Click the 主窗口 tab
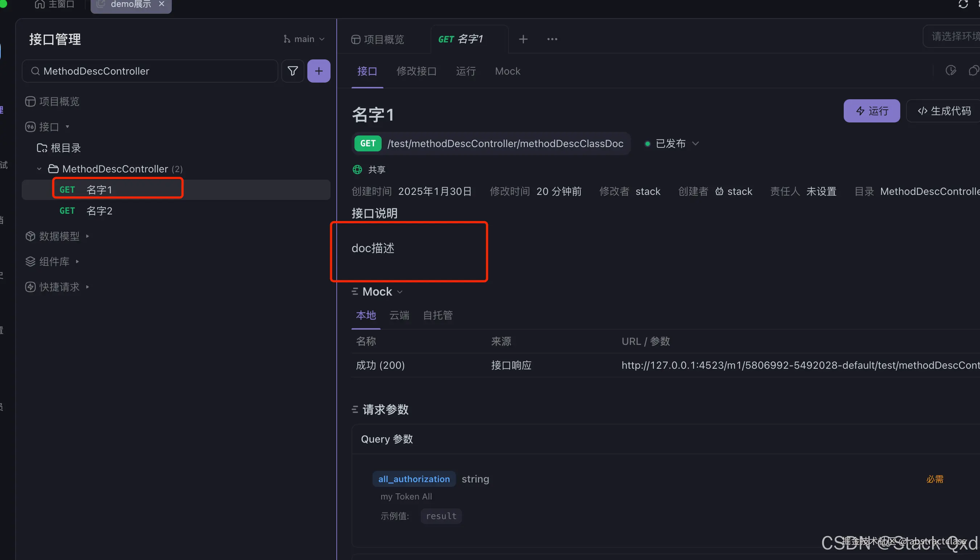This screenshot has width=980, height=560. 55,4
